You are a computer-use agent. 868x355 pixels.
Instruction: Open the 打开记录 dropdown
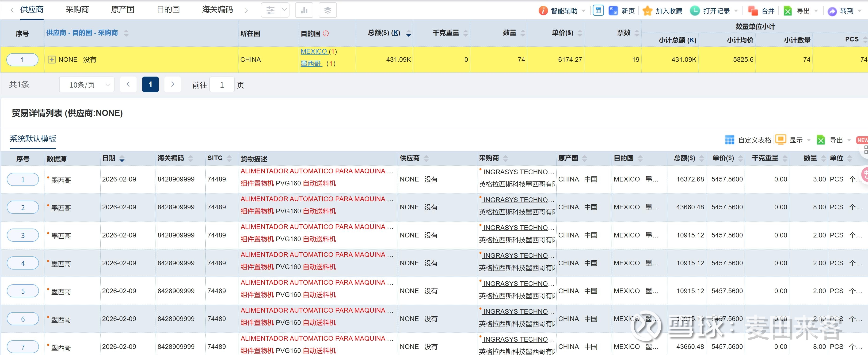pos(736,11)
